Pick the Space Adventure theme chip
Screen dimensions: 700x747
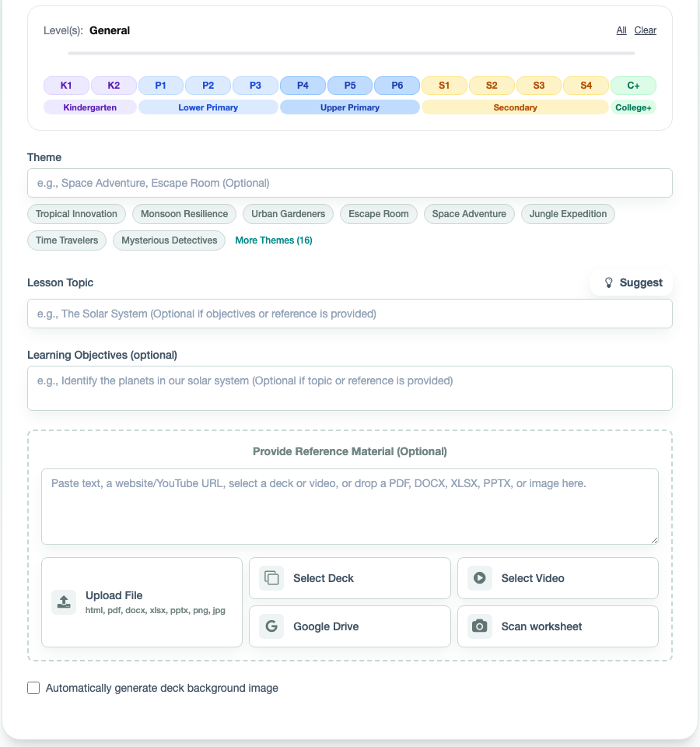469,214
